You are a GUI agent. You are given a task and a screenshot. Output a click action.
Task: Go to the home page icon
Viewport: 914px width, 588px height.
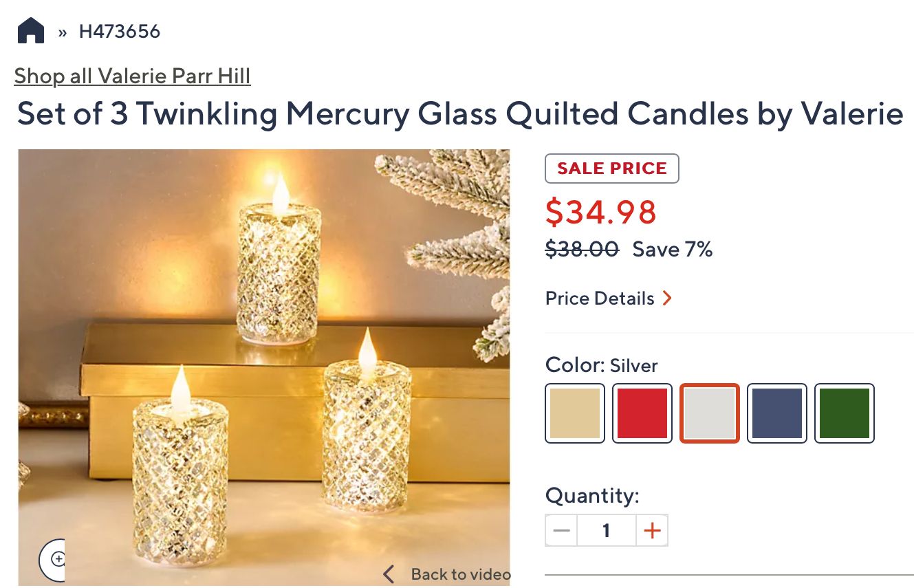[31, 31]
